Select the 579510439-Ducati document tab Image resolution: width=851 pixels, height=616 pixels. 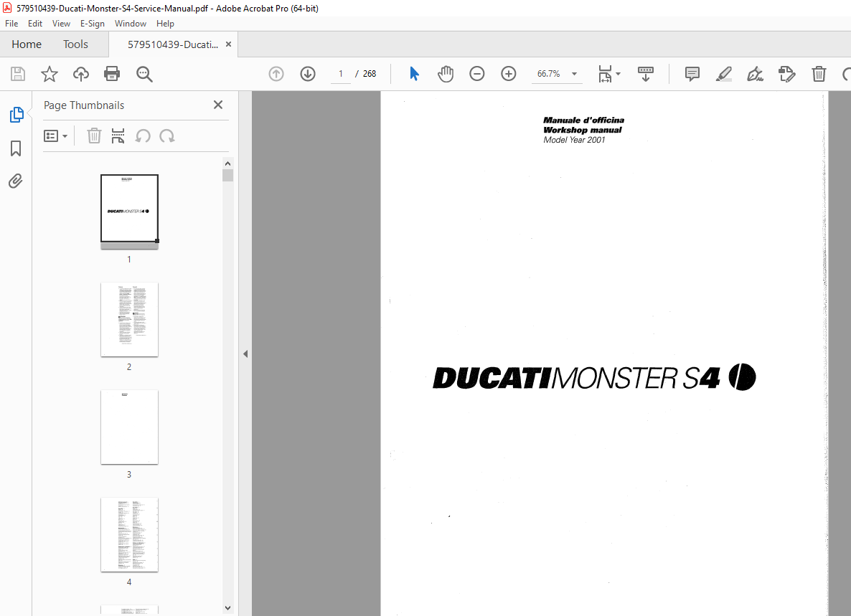pyautogui.click(x=173, y=44)
